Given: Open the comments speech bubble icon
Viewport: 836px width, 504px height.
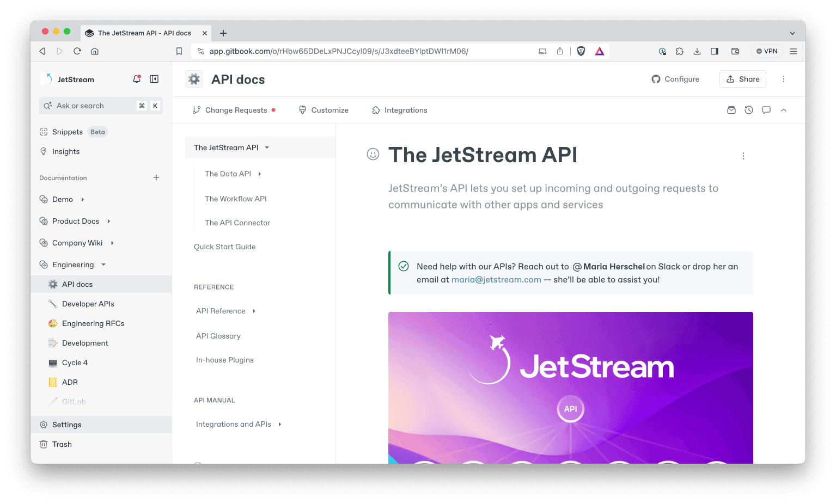Looking at the screenshot, I should coord(766,110).
